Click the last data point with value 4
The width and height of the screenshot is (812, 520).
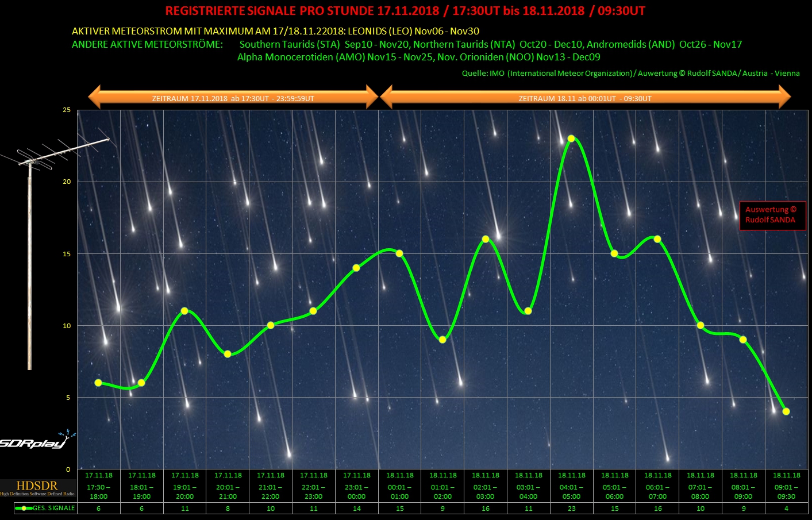(x=786, y=411)
